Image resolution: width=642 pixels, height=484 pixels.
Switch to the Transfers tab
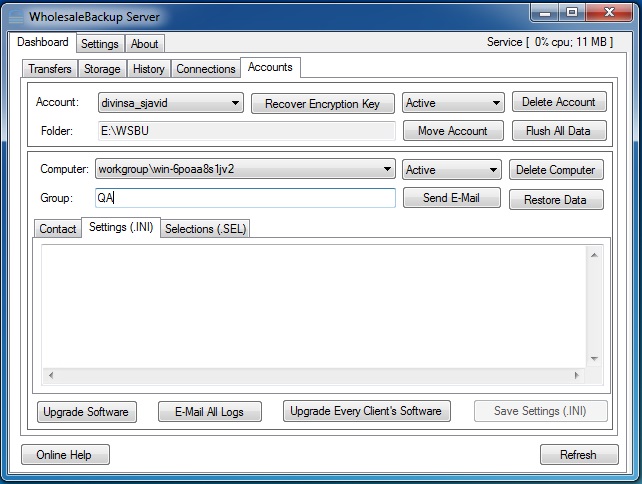tap(50, 69)
